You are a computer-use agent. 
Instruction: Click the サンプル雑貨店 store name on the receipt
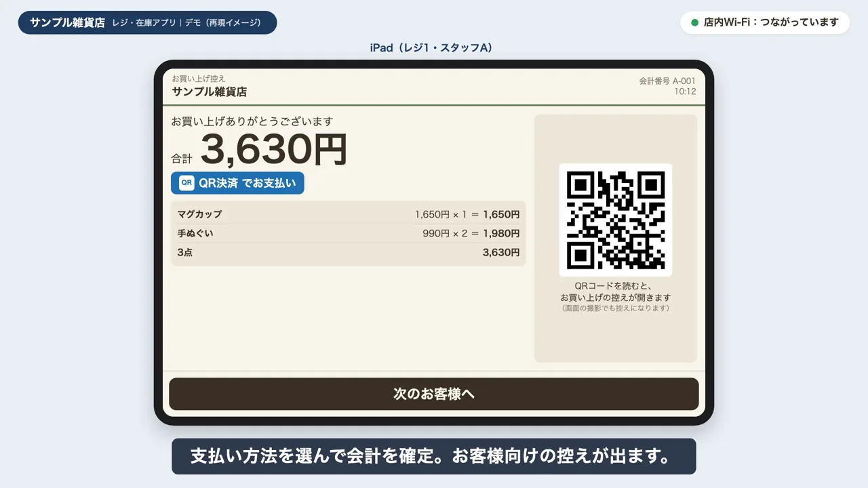coord(209,91)
